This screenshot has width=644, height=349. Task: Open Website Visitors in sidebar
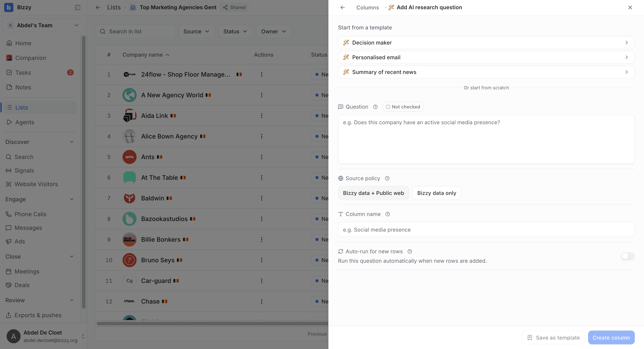[x=40, y=184]
